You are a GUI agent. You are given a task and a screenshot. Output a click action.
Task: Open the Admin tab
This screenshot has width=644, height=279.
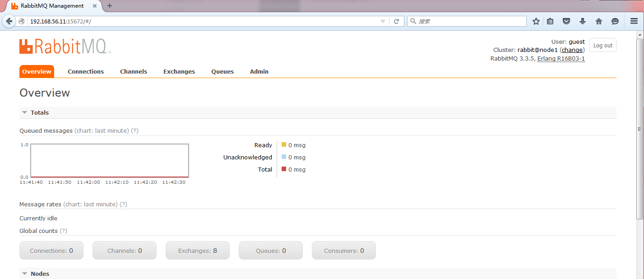(259, 71)
